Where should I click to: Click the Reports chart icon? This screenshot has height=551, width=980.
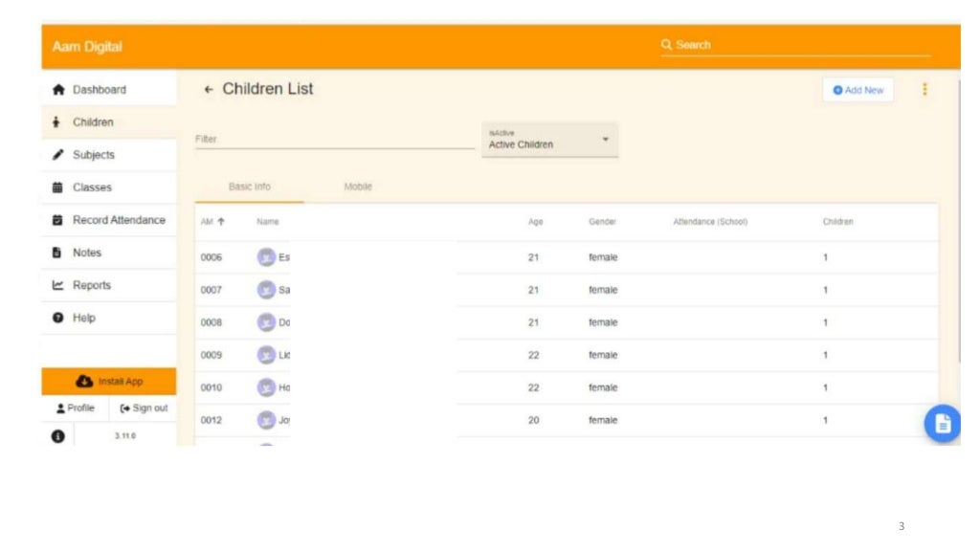pyautogui.click(x=58, y=285)
